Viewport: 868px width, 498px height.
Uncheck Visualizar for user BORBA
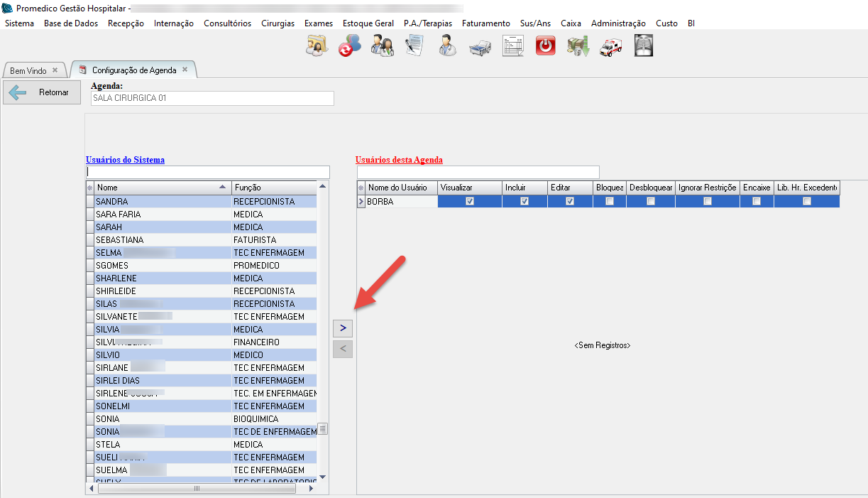pyautogui.click(x=469, y=202)
